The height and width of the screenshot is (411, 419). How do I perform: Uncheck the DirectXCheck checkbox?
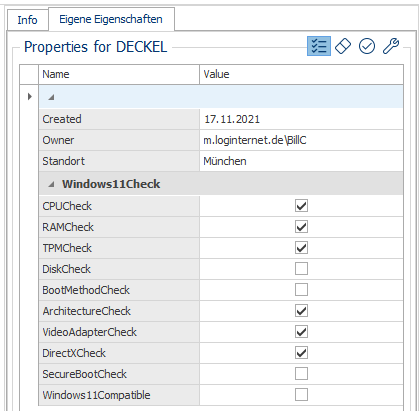(301, 353)
